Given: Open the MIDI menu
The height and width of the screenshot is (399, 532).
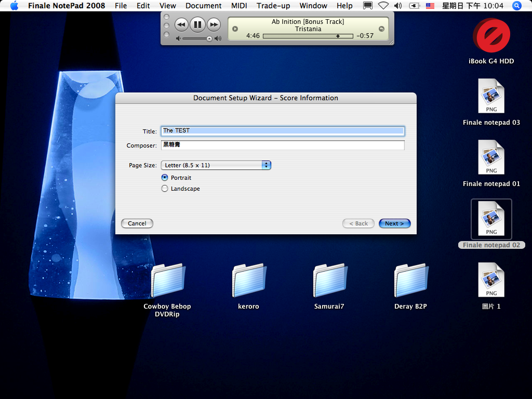Looking at the screenshot, I should click(239, 6).
